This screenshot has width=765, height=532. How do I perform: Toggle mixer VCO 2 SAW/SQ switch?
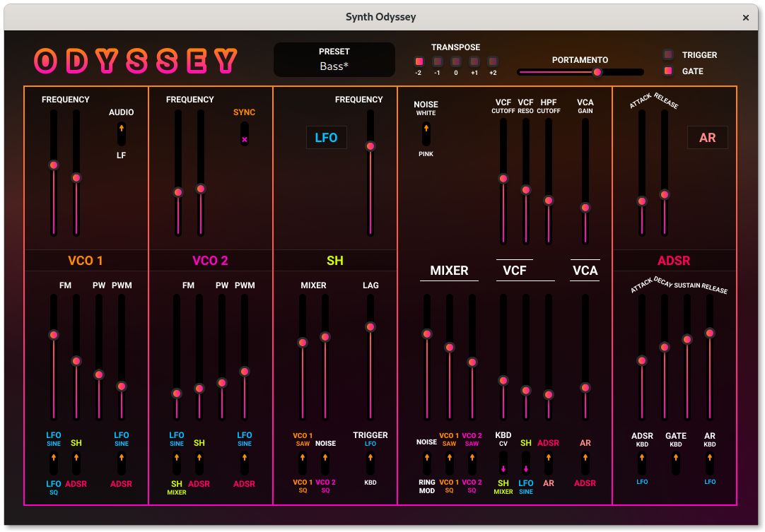[x=472, y=463]
